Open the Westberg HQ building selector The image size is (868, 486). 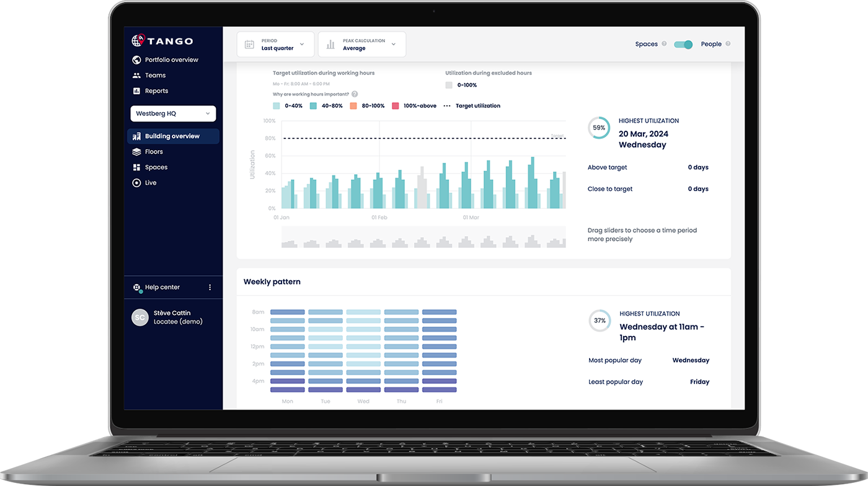pyautogui.click(x=173, y=114)
